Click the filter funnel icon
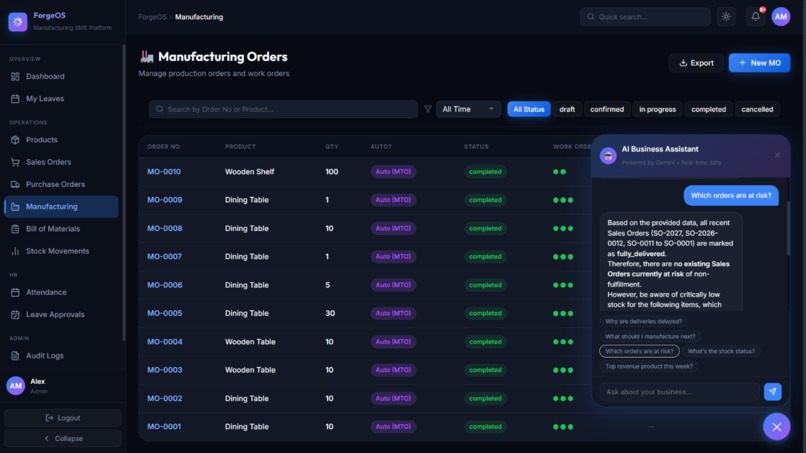This screenshot has height=453, width=806. pos(428,109)
